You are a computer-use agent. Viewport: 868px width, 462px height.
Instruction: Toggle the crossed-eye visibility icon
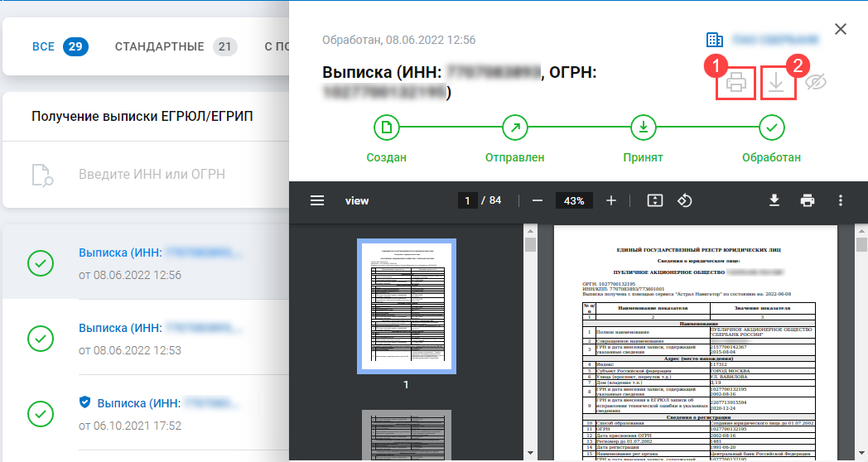816,83
